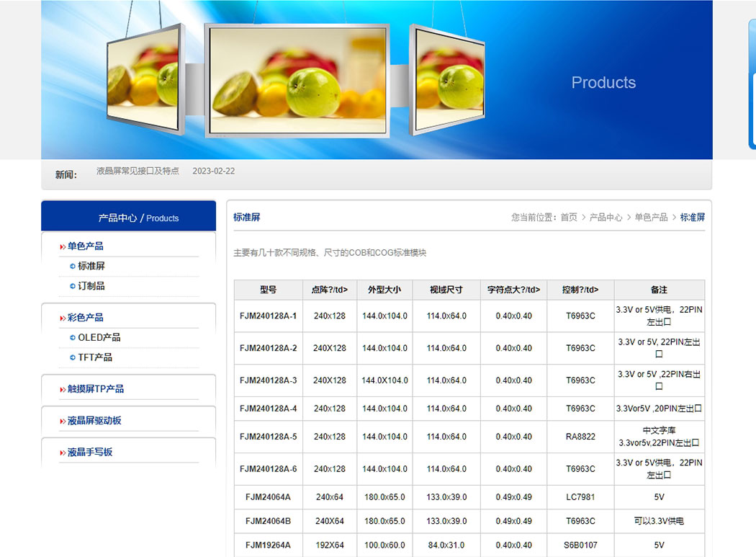Viewport: 756px width, 557px height.
Task: Select model cell FJM24064B
Action: click(268, 521)
